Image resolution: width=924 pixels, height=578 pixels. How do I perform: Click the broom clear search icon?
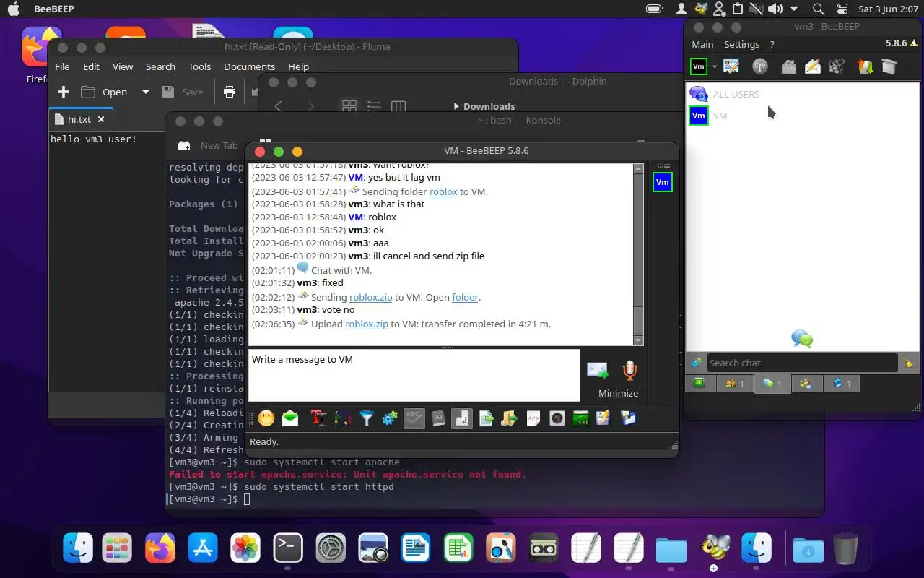(x=908, y=363)
